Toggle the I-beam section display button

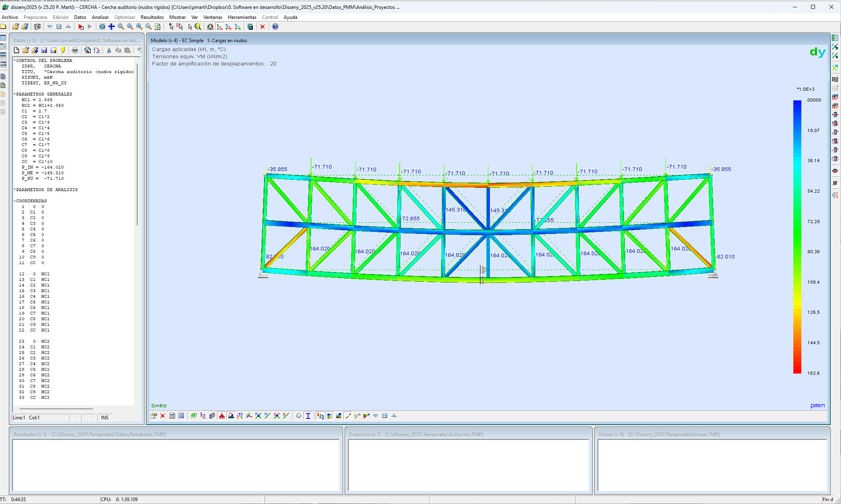[x=308, y=416]
